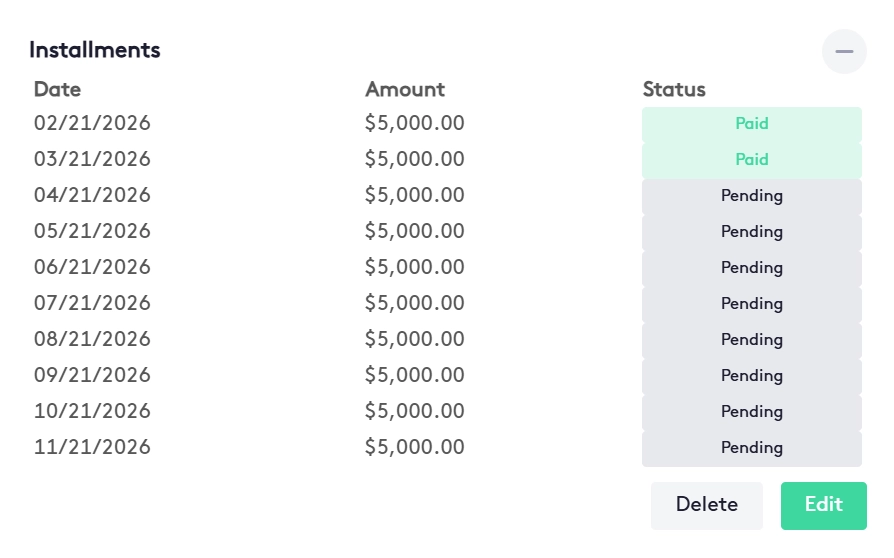This screenshot has width=894, height=558.
Task: Click Pending status for 10/21/2026 installment
Action: pos(751,412)
